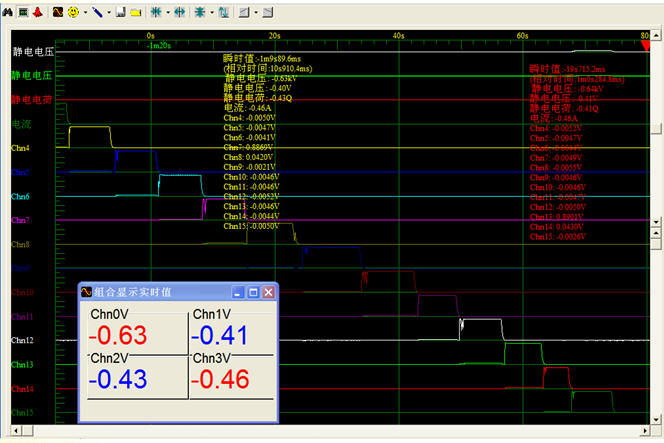Click the green circuit board toolbar icon
The width and height of the screenshot is (664, 443).
[23, 12]
